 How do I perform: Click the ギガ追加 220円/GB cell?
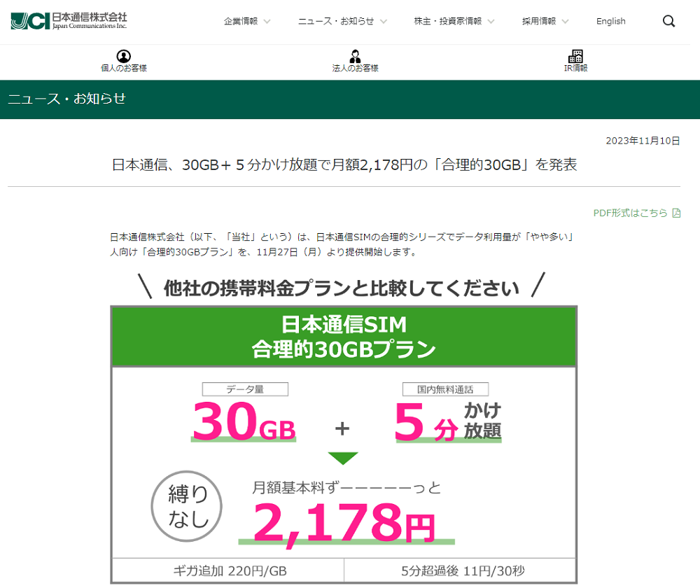click(x=228, y=570)
